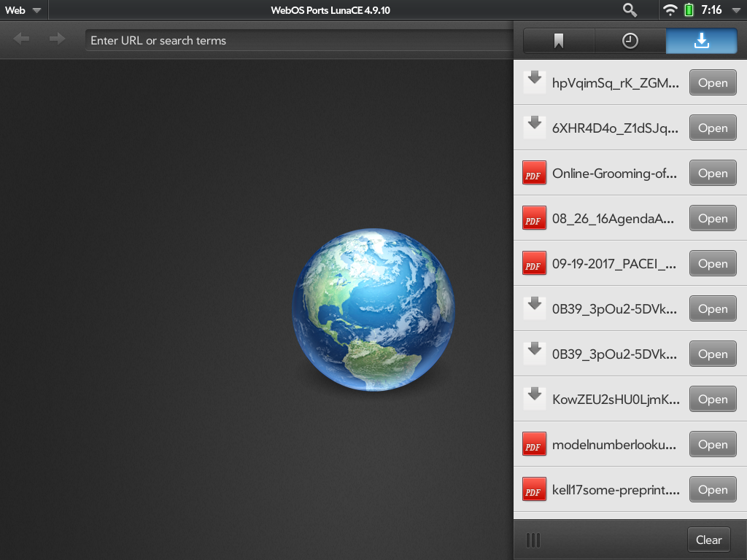Click the PDF icon beside 09-19-2017_PACEI

pos(535,263)
